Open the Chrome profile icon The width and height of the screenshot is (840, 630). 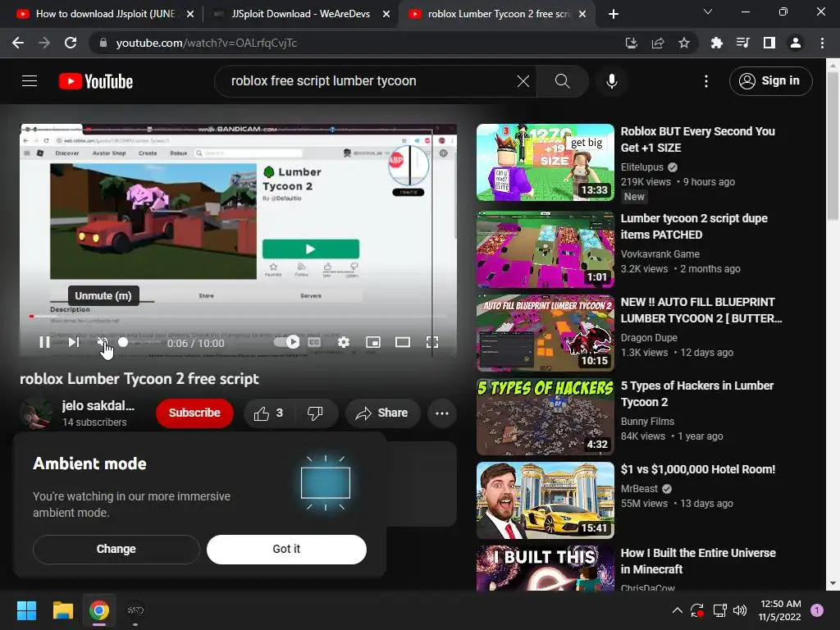[796, 43]
